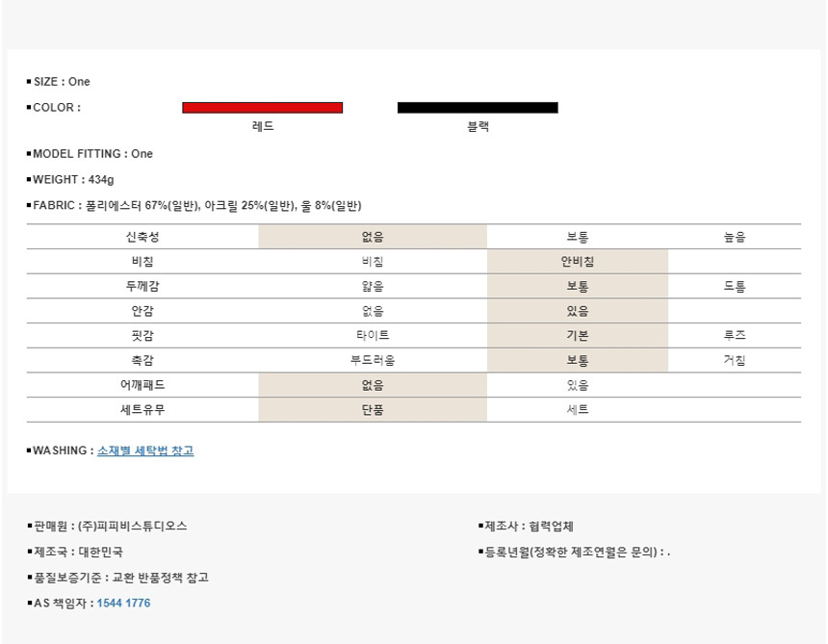828x644 pixels.
Task: Open the 소재별 세탁법 참고 link
Action: 145,451
